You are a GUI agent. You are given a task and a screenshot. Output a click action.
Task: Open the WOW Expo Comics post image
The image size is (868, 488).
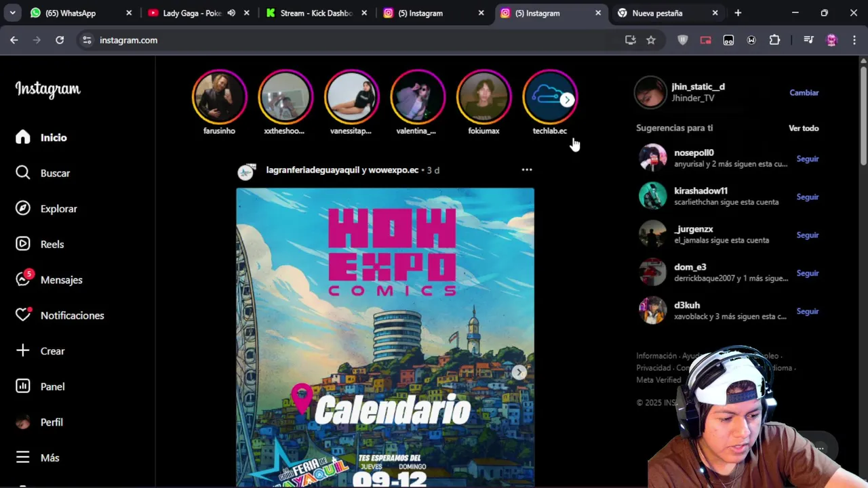pyautogui.click(x=385, y=338)
